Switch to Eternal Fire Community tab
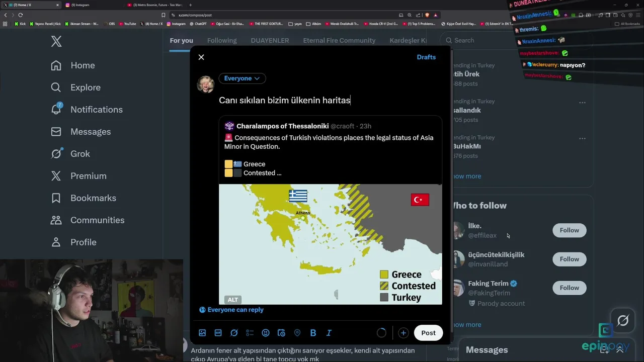 point(339,40)
